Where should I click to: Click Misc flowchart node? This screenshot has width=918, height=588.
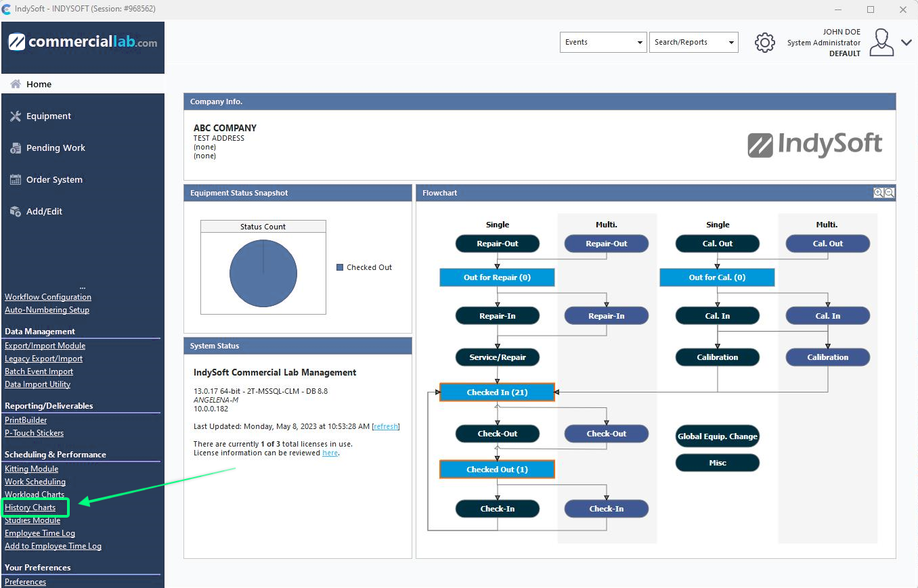718,463
